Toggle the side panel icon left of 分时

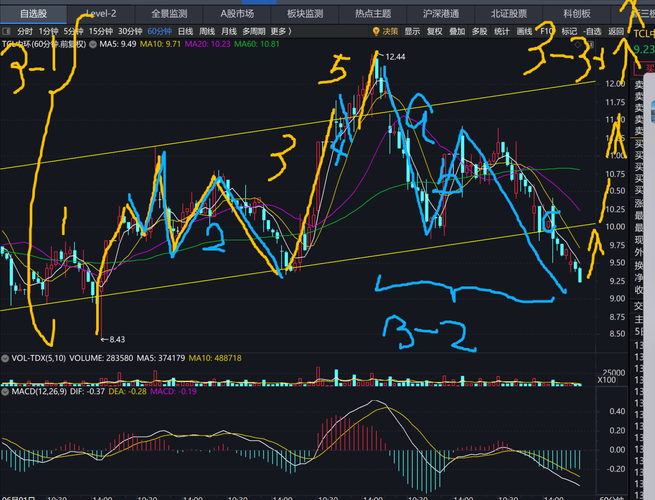click(6, 31)
